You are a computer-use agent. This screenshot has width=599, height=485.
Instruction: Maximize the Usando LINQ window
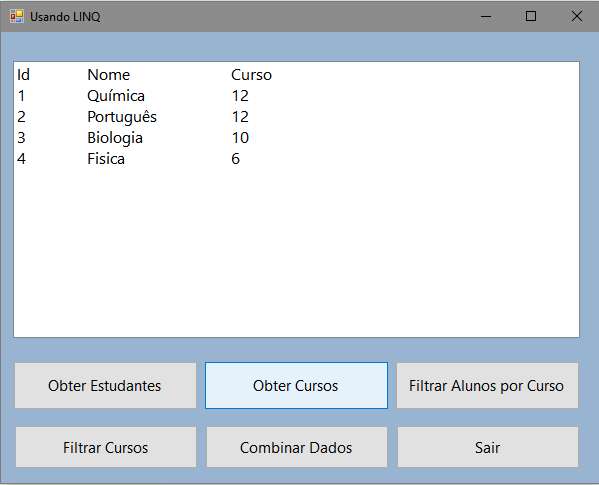click(x=531, y=16)
